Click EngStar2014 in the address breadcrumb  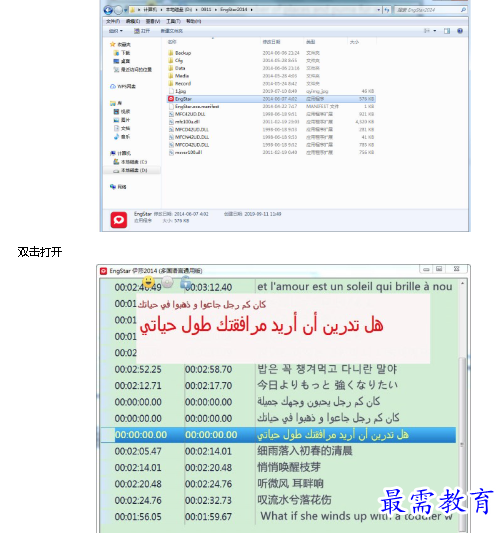tap(234, 10)
